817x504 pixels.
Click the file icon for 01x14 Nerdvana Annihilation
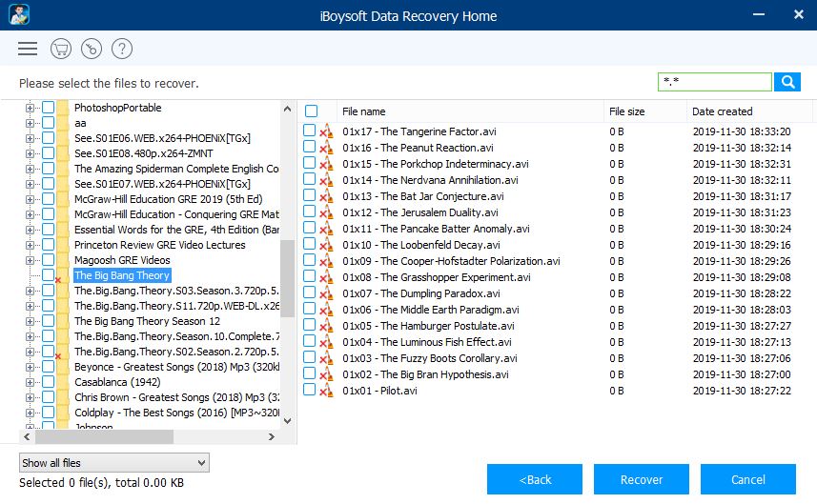[x=327, y=180]
